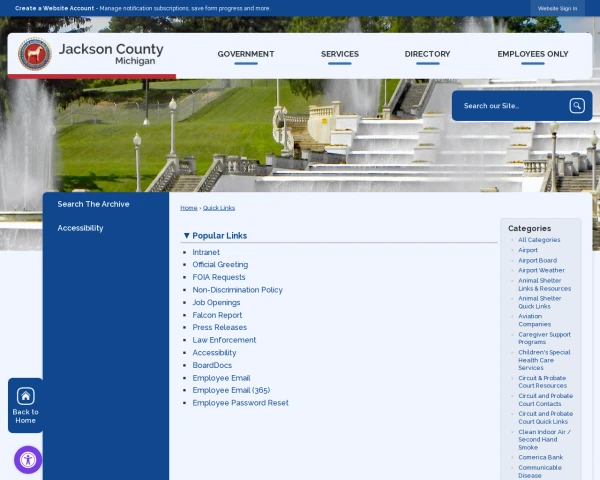
Task: Select the Airport Weather category
Action: pos(541,270)
